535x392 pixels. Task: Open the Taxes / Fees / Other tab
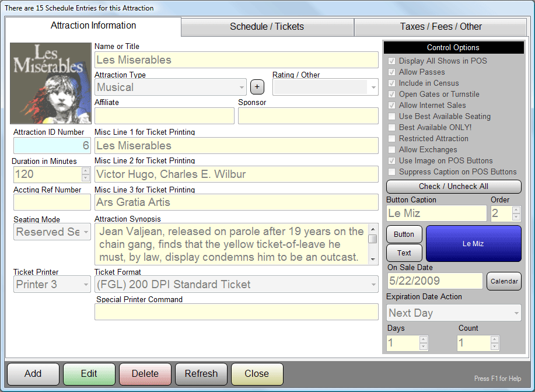coord(440,27)
